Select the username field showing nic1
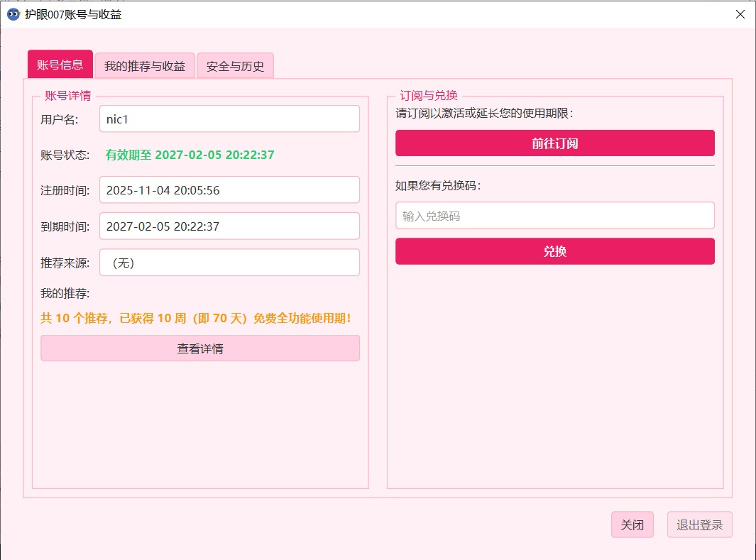Image resolution: width=756 pixels, height=560 pixels. (x=229, y=118)
